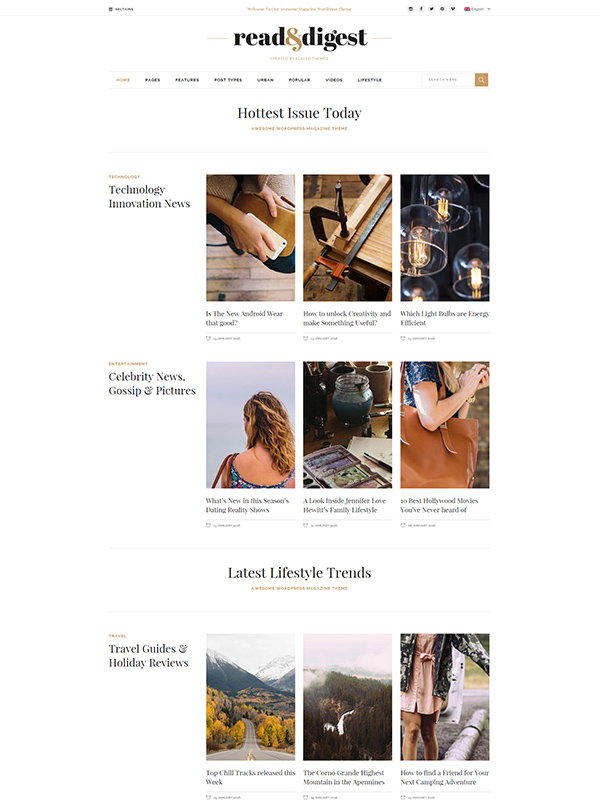Open the Twitter social icon
The height and width of the screenshot is (806, 600).
(x=431, y=9)
